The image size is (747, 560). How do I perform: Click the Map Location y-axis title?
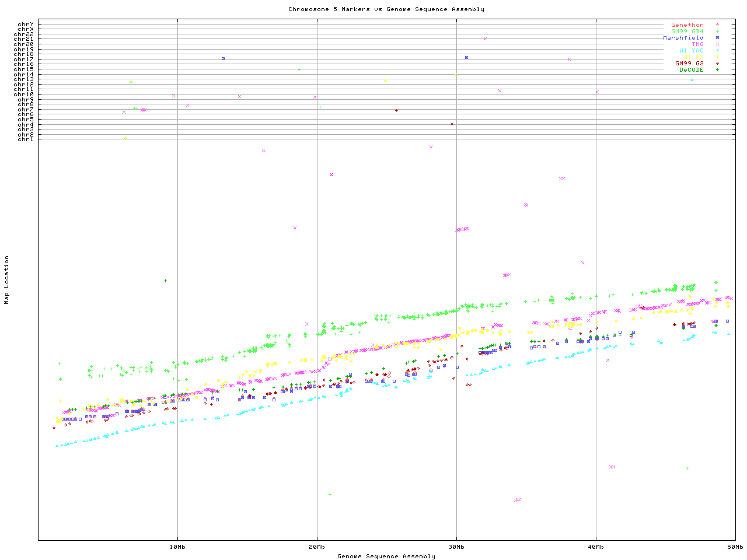[7, 280]
